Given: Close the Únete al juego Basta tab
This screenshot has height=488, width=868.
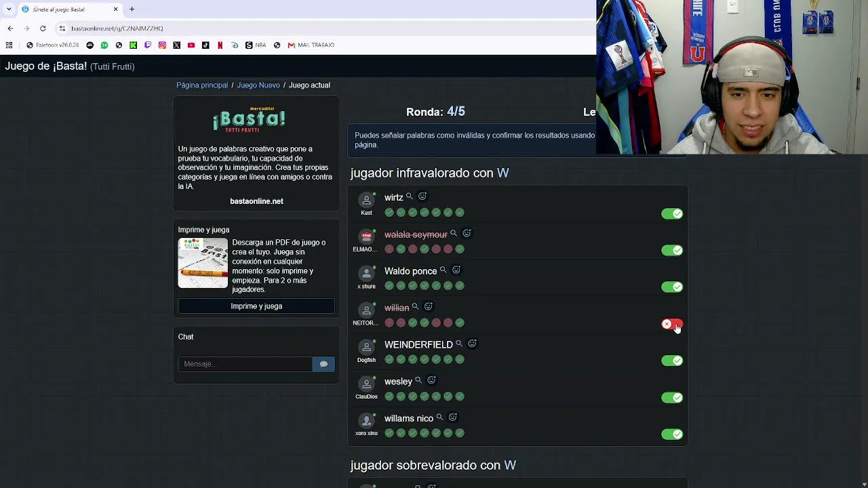Looking at the screenshot, I should (115, 9).
